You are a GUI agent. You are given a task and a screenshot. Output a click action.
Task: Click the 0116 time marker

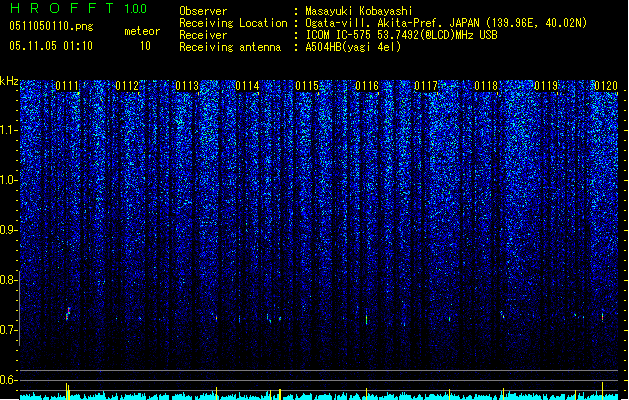coord(367,86)
